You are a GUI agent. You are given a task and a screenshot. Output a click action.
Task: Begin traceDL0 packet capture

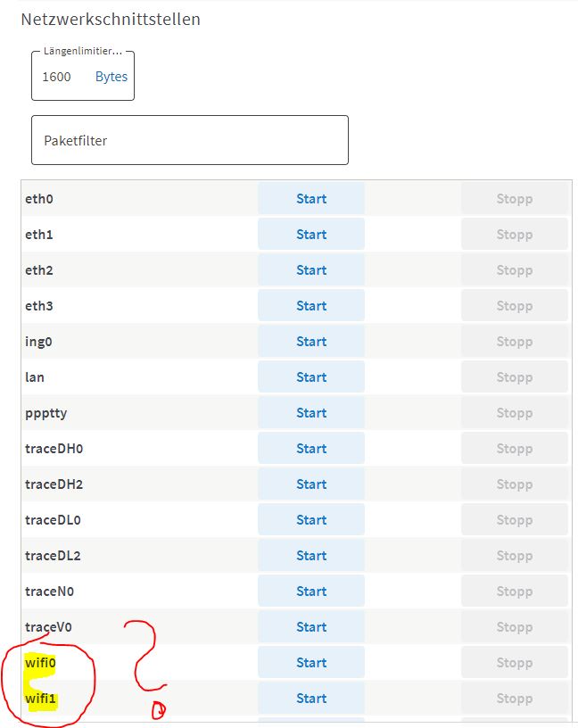click(x=311, y=520)
